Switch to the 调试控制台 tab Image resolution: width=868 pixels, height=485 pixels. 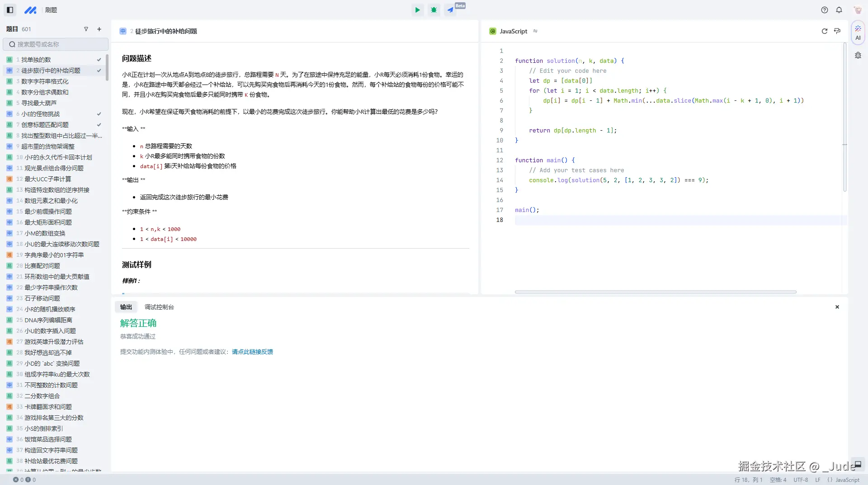point(159,307)
